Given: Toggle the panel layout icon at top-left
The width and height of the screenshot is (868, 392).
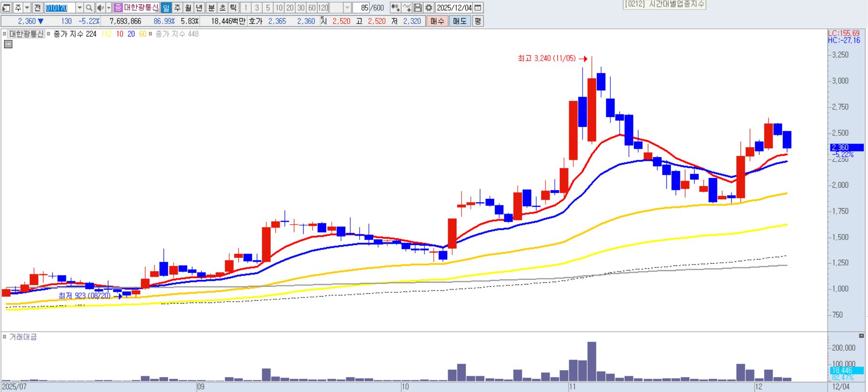Looking at the screenshot, I should pyautogui.click(x=6, y=8).
